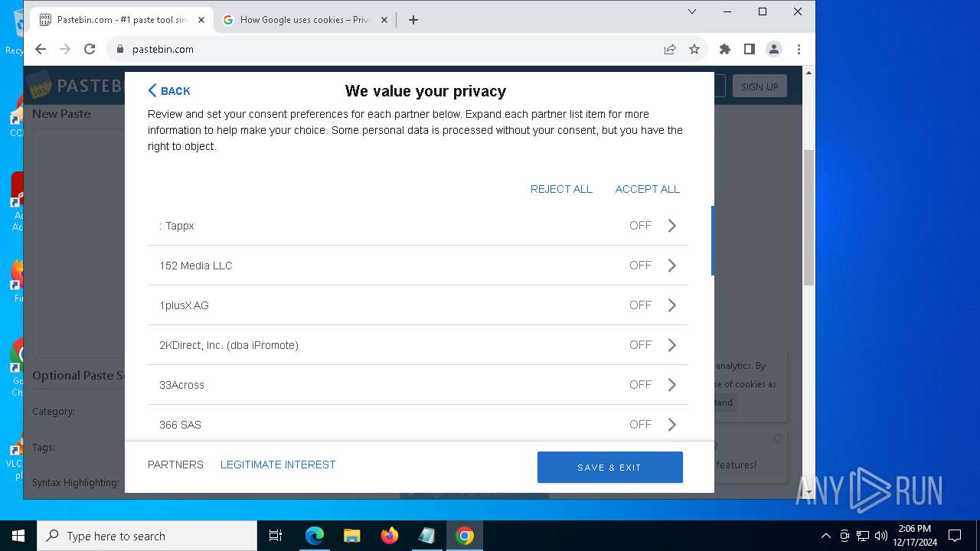Open the Chrome profile avatar
Screen dimensions: 980x551
pyautogui.click(x=774, y=49)
